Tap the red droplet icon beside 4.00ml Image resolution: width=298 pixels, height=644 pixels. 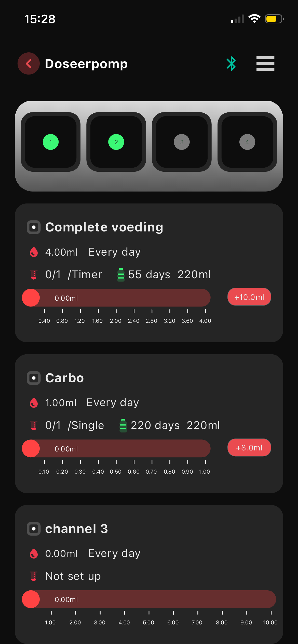[34, 252]
